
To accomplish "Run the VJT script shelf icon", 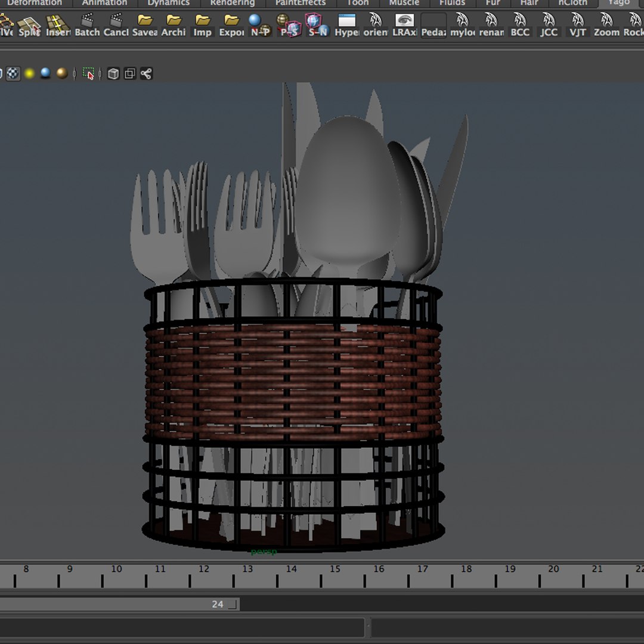I will pyautogui.click(x=578, y=24).
